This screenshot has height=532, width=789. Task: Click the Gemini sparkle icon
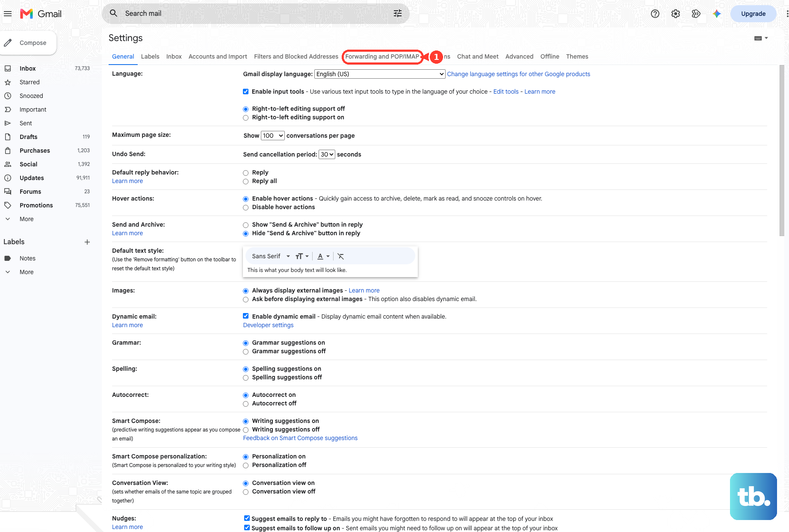[717, 14]
